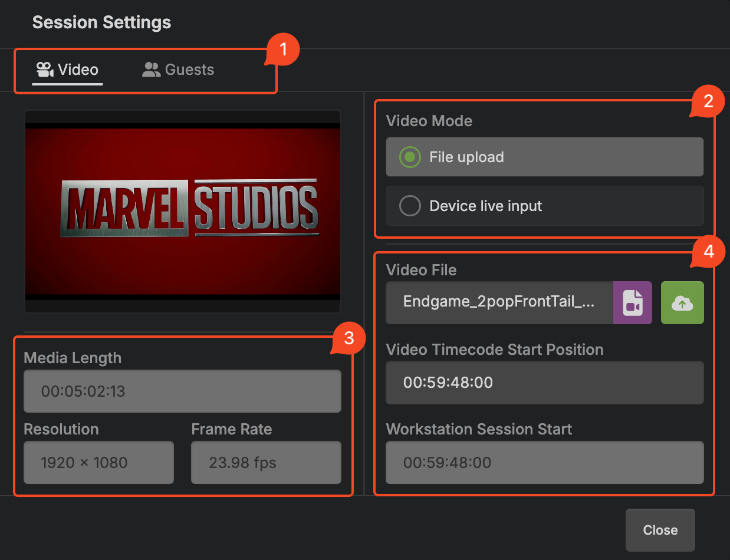
Task: Click the Video Mode section label
Action: pos(429,121)
